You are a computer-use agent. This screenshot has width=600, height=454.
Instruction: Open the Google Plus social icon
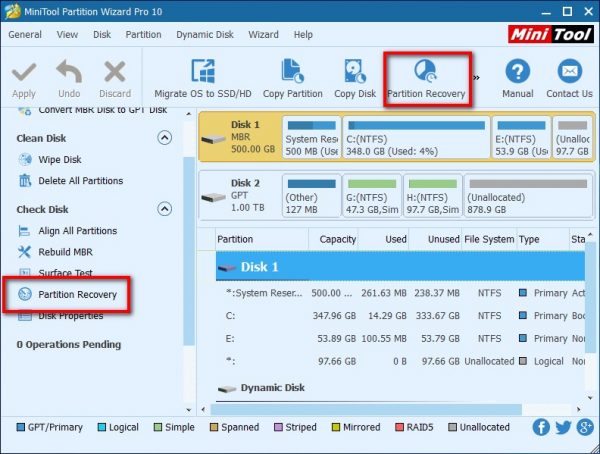585,427
